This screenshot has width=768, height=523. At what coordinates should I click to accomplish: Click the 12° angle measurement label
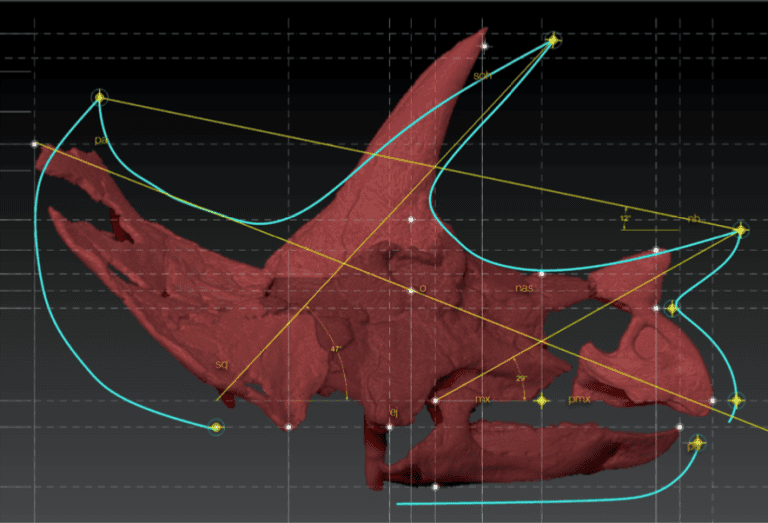tap(625, 218)
